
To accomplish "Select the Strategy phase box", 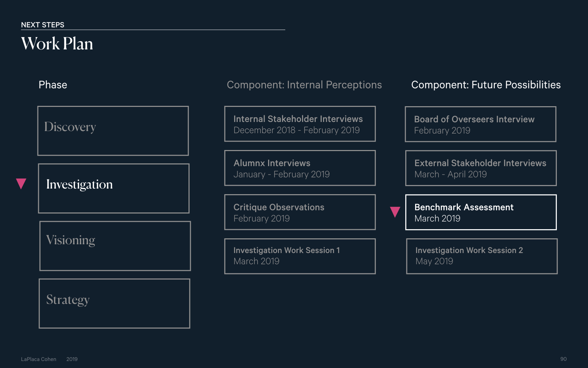I will click(114, 304).
